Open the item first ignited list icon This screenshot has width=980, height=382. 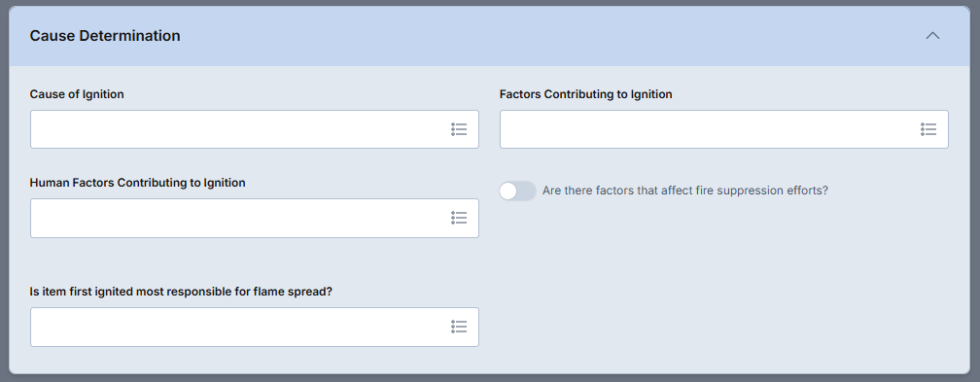point(459,327)
